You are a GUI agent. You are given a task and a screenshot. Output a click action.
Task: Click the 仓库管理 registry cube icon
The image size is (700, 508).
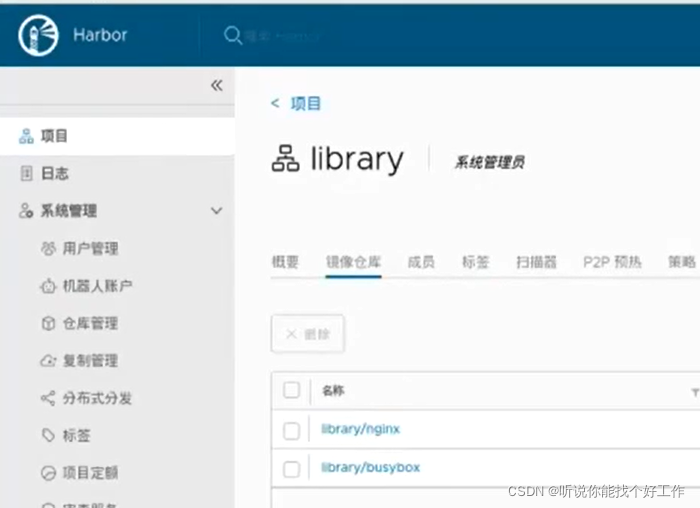48,323
